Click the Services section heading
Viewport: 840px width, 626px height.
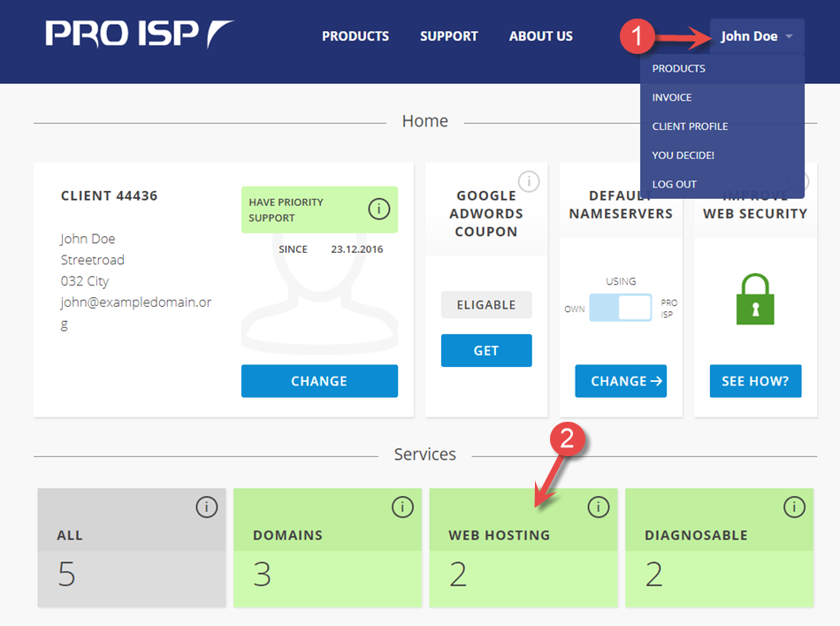coord(424,454)
